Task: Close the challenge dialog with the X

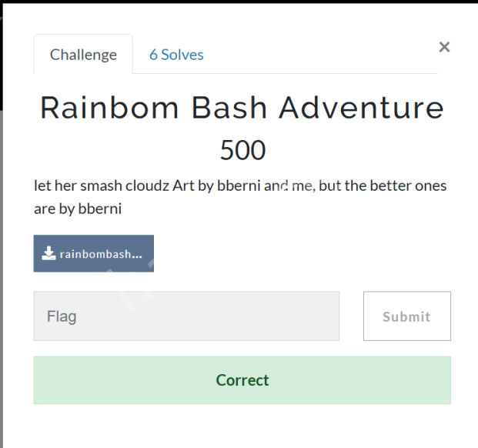Action: click(444, 47)
